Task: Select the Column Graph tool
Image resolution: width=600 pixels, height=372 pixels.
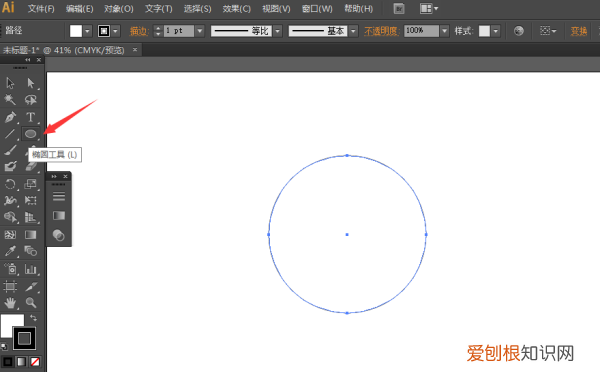Action: point(31,269)
